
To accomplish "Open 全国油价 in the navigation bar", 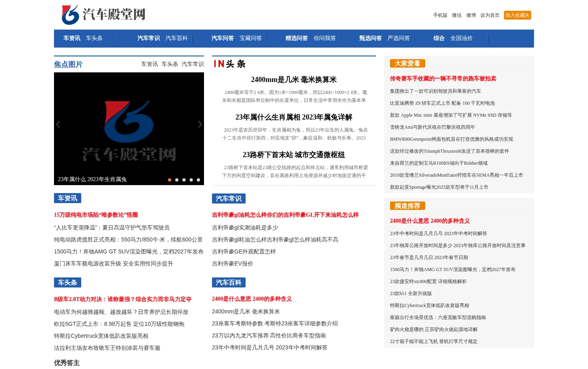I will coord(462,38).
